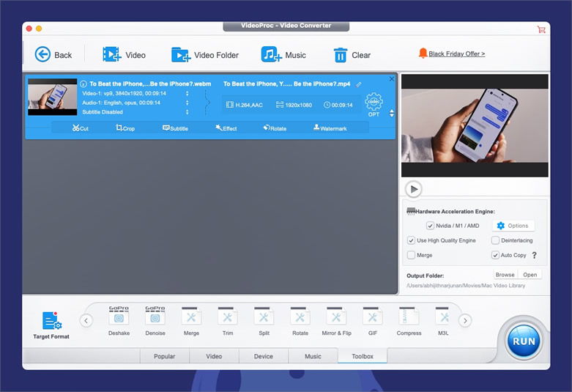
Task: Open the Rotate tool in blue bar
Action: tap(275, 128)
